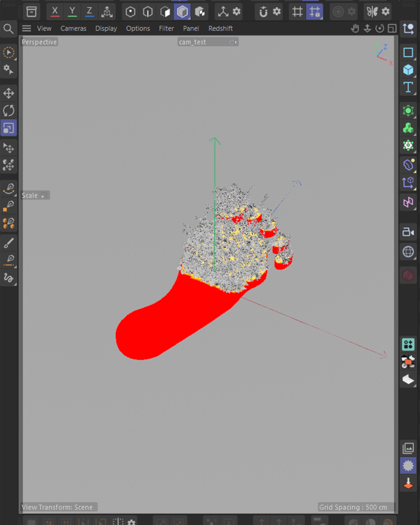Open the Redshift menu
420x525 pixels.
(x=221, y=28)
